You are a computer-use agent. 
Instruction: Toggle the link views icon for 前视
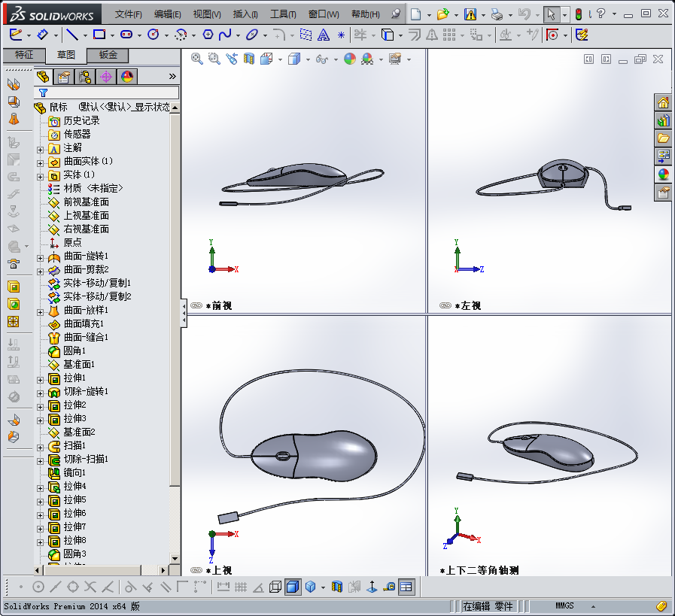point(196,305)
